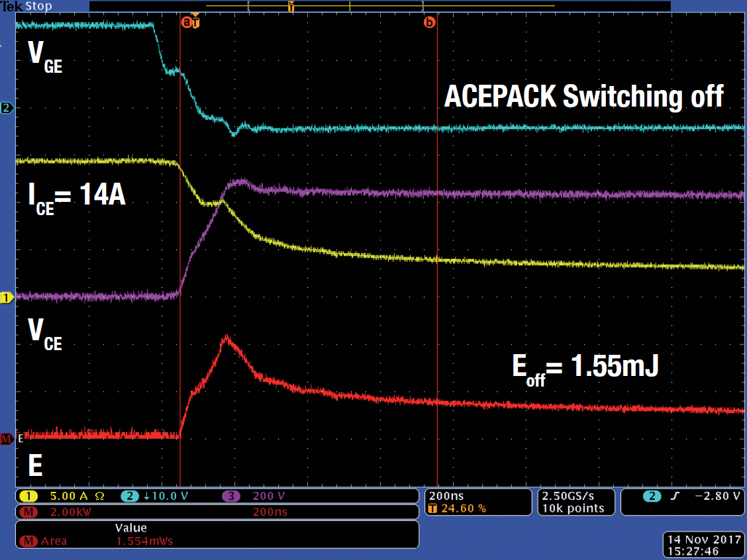The width and height of the screenshot is (747, 560).
Task: Click the measurement value 1.554mWs
Action: tap(144, 541)
